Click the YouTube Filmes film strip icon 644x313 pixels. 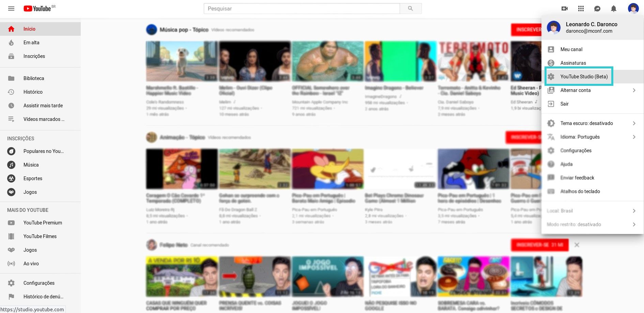(11, 236)
